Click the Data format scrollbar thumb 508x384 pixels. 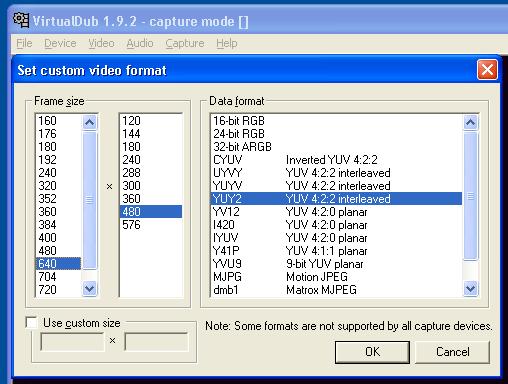(x=471, y=195)
